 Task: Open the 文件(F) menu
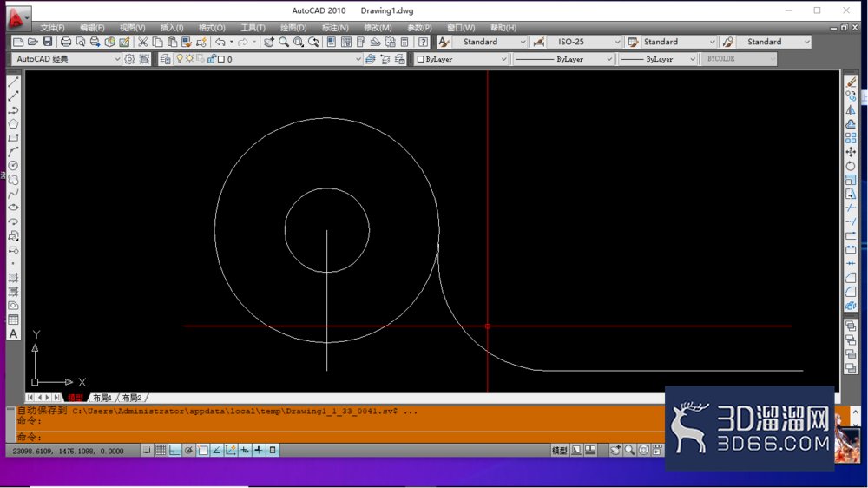pyautogui.click(x=52, y=28)
